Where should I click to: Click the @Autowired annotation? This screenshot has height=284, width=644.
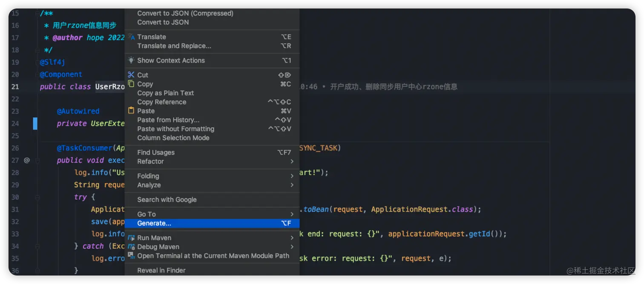(78, 111)
